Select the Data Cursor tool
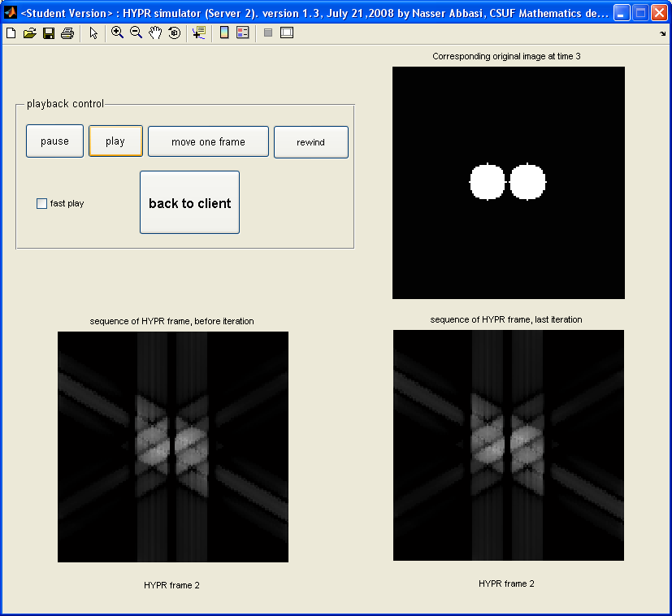Viewport: 672px width, 616px height. coord(199,33)
